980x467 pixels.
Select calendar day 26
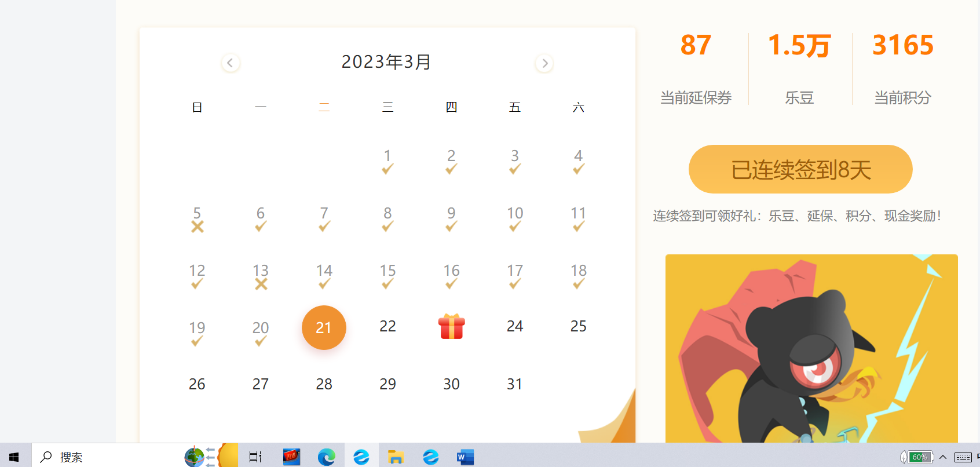coord(197,384)
